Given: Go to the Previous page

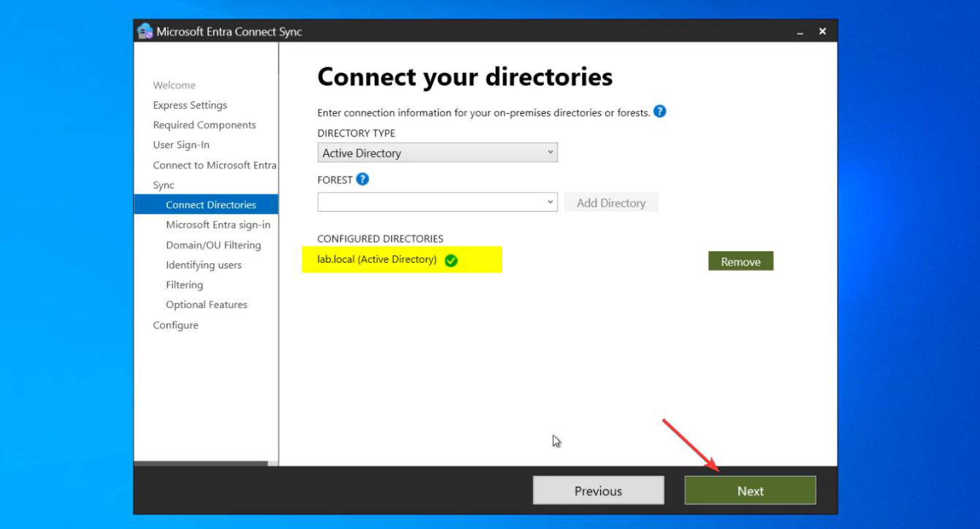Looking at the screenshot, I should pos(598,490).
